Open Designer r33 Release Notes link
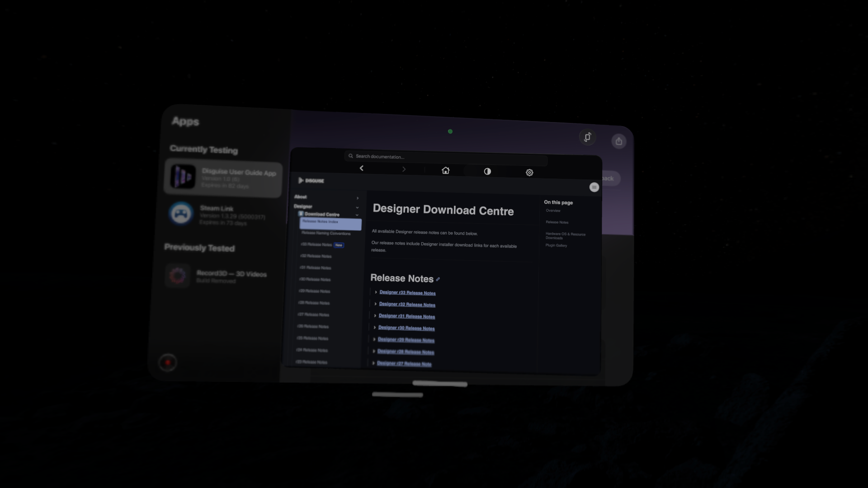The height and width of the screenshot is (488, 868). tap(407, 293)
